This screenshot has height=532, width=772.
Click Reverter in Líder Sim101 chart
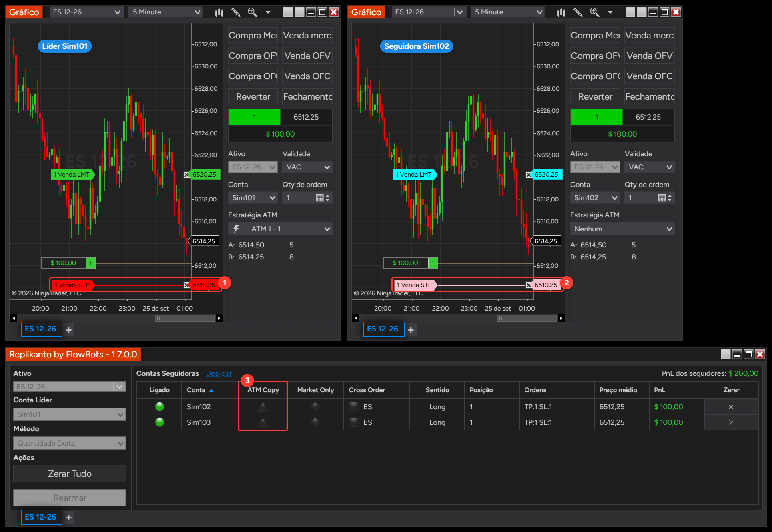[x=253, y=97]
